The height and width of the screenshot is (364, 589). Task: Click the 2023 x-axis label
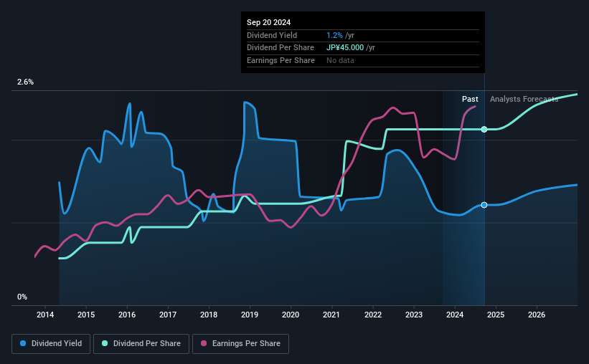[x=414, y=315]
